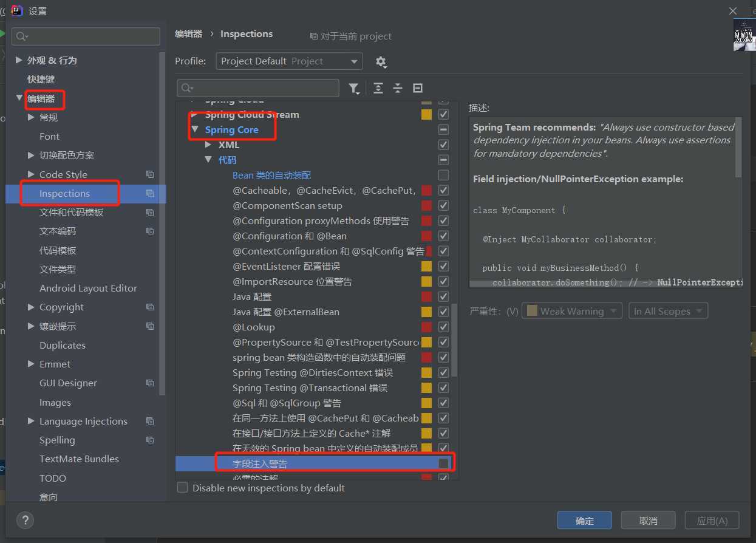Click the 取消 button
The height and width of the screenshot is (543, 756).
pyautogui.click(x=649, y=521)
